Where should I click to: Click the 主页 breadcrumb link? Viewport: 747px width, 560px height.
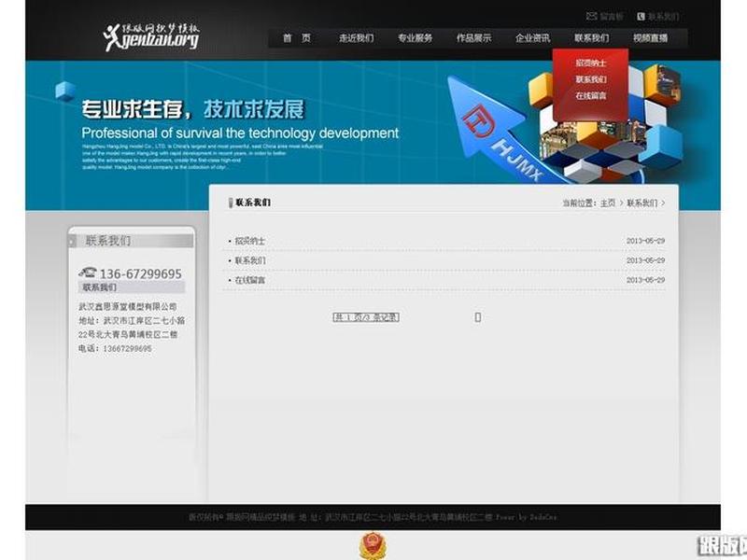(x=608, y=203)
